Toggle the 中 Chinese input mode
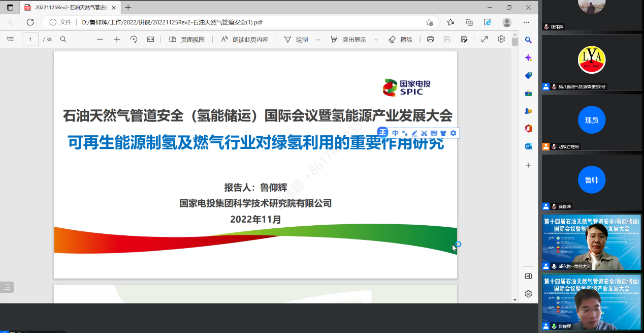This screenshot has width=644, height=333. (395, 133)
